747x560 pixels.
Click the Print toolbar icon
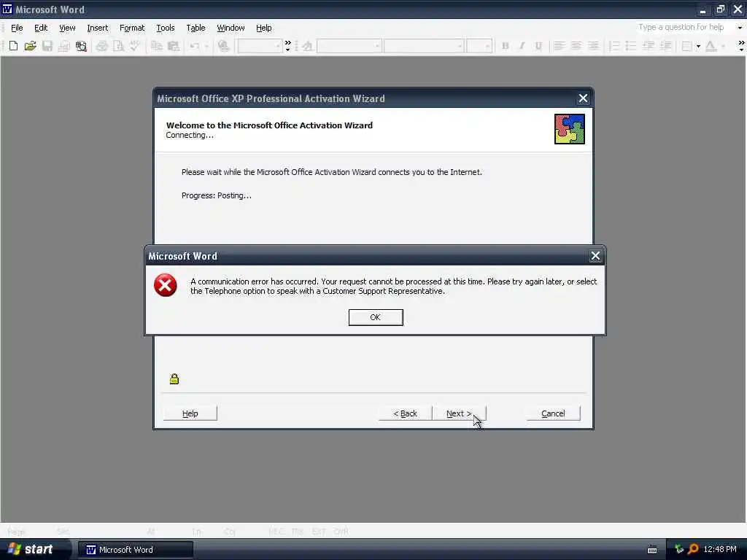pyautogui.click(x=101, y=46)
